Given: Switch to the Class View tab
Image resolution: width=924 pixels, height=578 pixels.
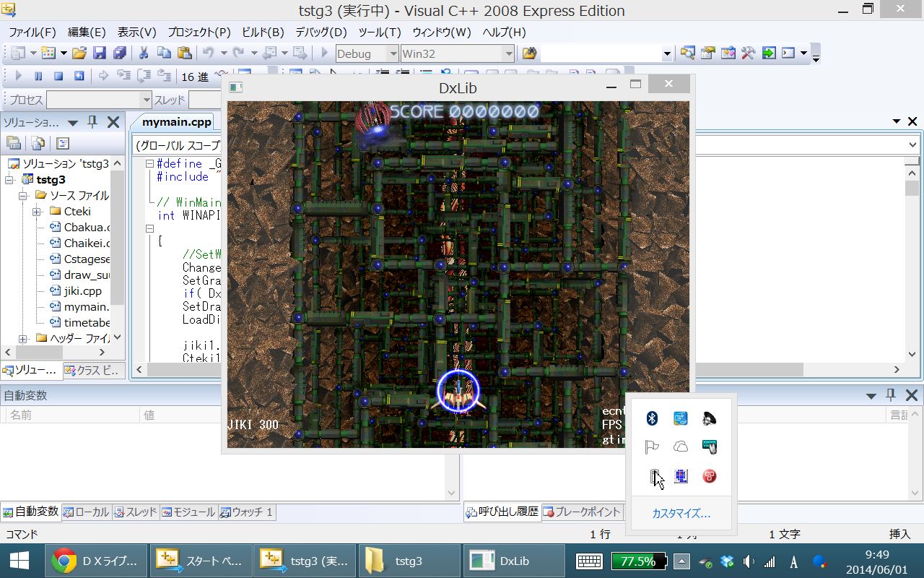Looking at the screenshot, I should (93, 370).
